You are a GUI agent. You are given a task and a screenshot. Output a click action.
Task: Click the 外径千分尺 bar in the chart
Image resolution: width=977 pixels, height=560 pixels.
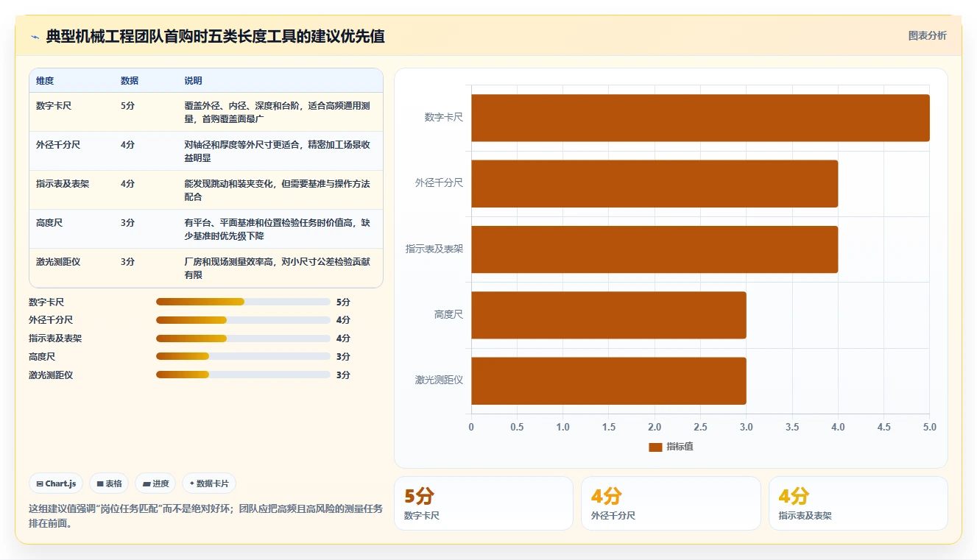[x=655, y=183]
